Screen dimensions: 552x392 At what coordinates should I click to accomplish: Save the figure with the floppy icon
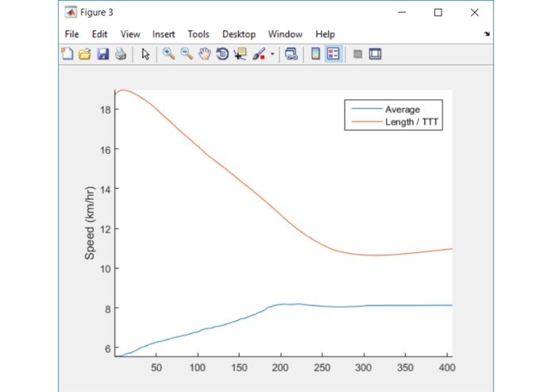tap(102, 54)
